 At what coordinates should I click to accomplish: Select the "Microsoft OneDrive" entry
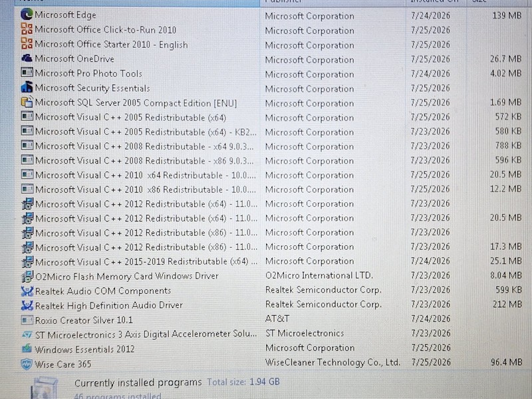(74, 59)
